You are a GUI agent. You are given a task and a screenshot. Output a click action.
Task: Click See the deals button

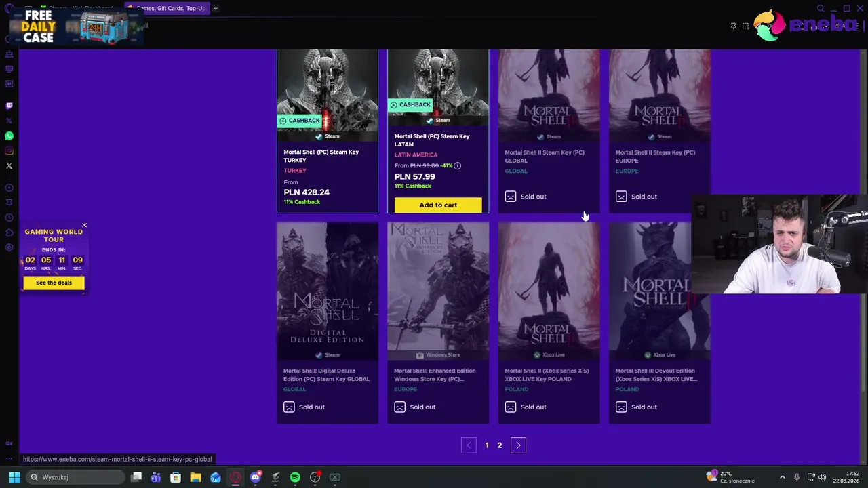point(54,283)
